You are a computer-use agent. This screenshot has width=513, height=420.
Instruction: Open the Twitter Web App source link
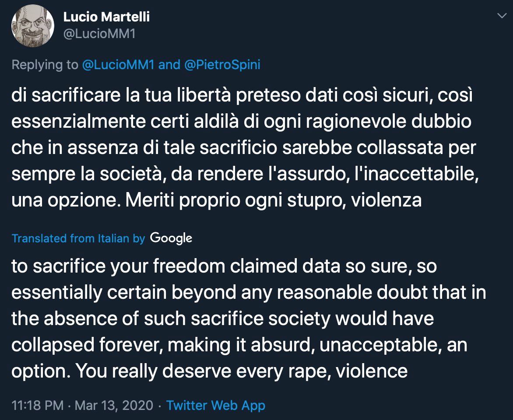pos(216,405)
